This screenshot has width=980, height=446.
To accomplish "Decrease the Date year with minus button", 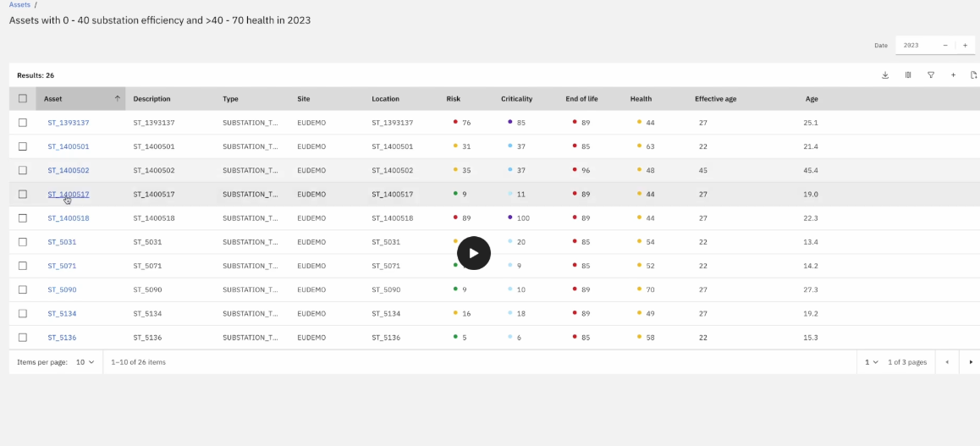I will [945, 46].
